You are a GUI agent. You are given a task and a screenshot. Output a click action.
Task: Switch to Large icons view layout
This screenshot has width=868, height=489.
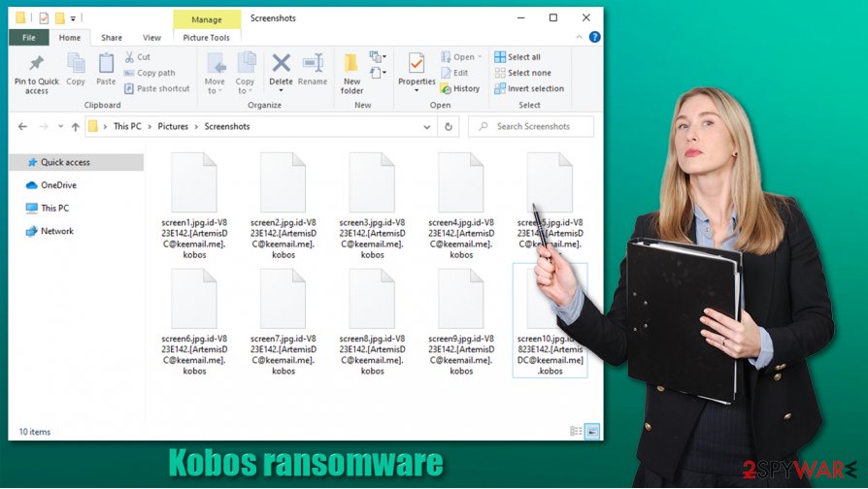pyautogui.click(x=592, y=431)
